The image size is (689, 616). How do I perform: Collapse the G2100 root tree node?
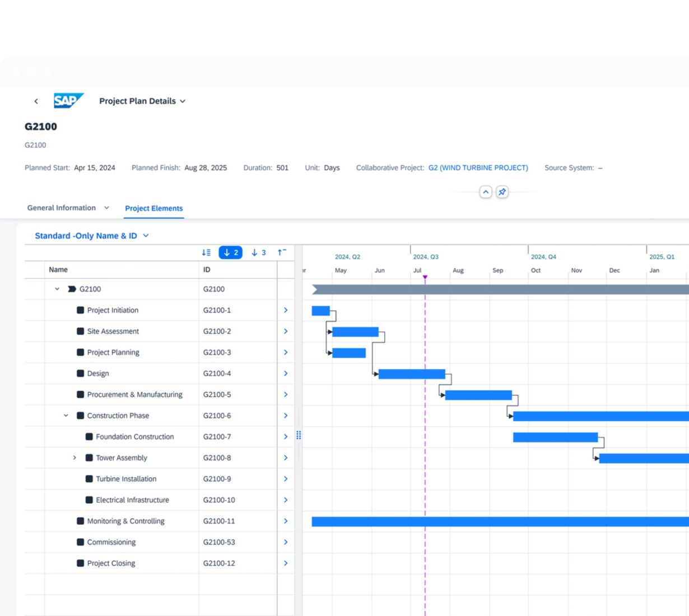pos(57,289)
